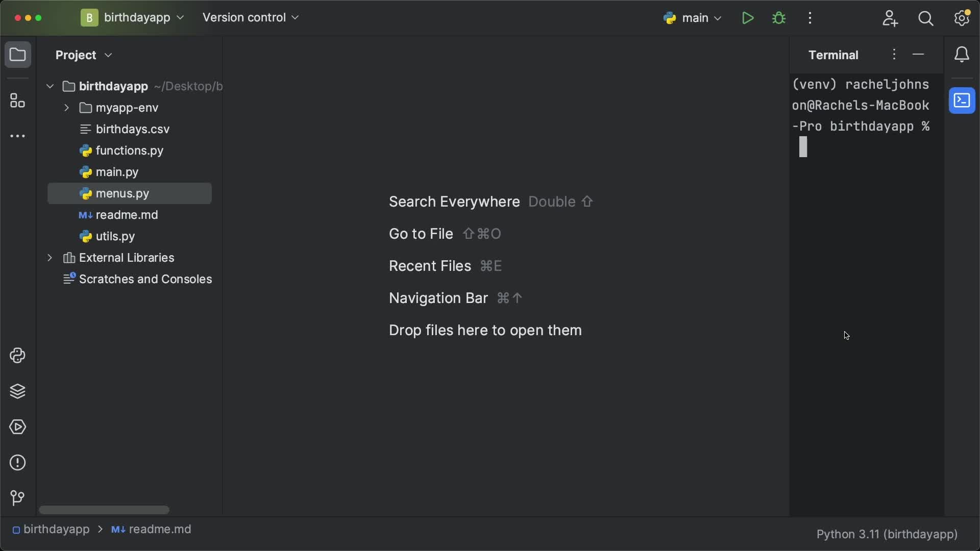Open the Structure tool window
The height and width of the screenshot is (551, 980).
18,101
